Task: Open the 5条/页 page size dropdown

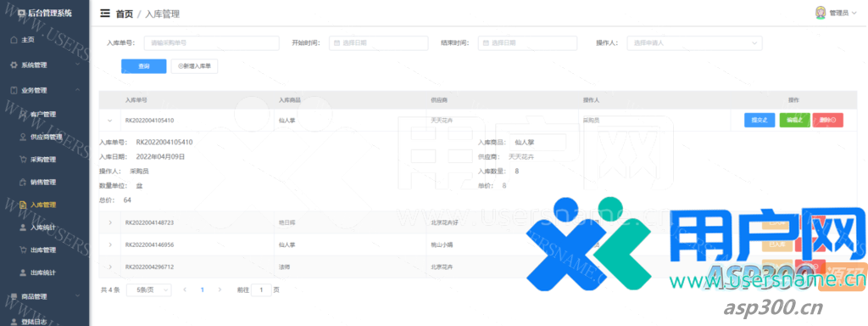Action: click(x=148, y=289)
